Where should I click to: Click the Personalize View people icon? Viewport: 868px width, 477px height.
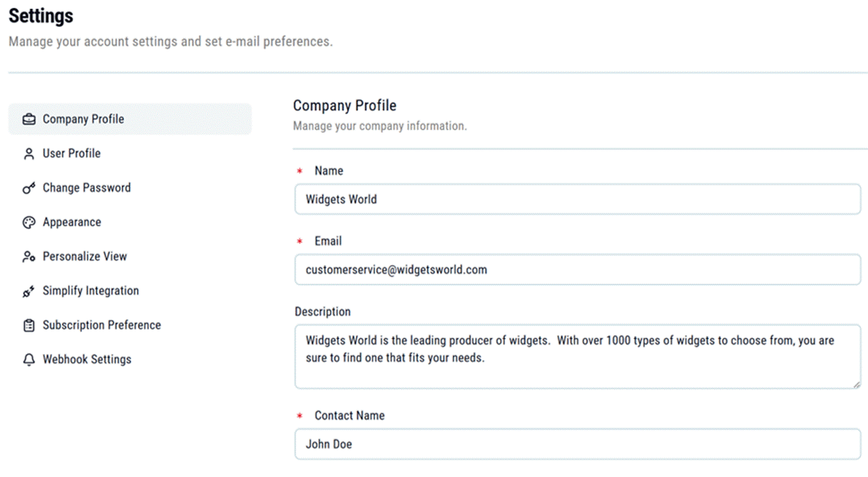[29, 256]
